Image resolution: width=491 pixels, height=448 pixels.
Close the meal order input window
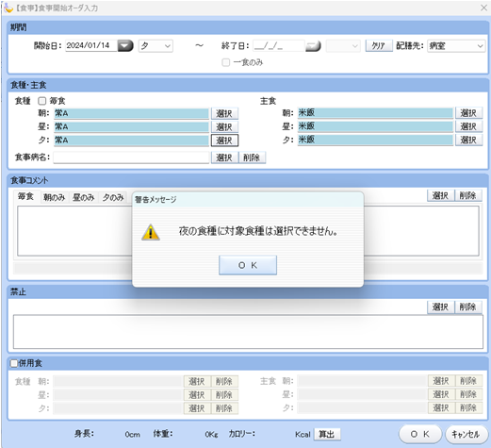click(x=483, y=8)
